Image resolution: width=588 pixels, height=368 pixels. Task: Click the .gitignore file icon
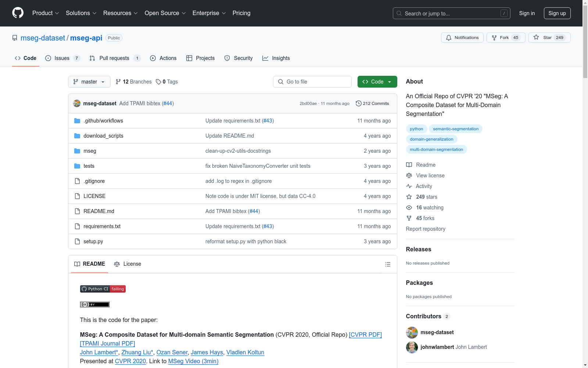[77, 181]
